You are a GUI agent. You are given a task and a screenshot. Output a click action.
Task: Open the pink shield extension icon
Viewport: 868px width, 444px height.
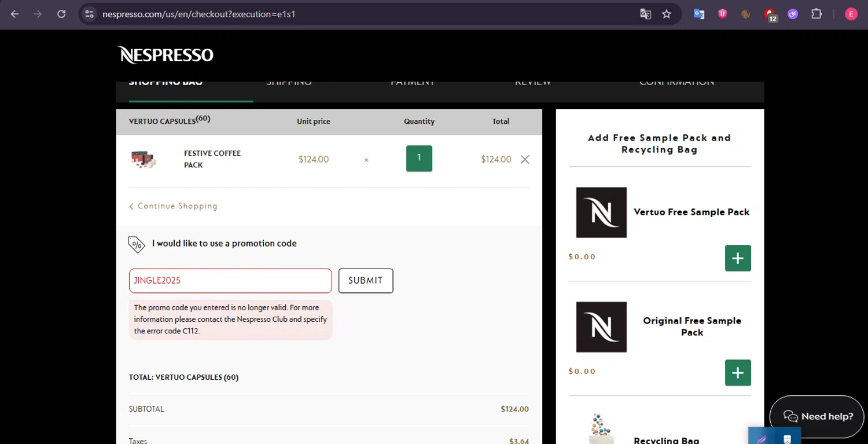[x=723, y=14]
